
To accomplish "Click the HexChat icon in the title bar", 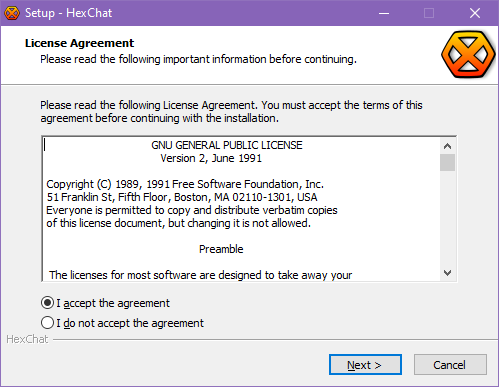I will [12, 13].
